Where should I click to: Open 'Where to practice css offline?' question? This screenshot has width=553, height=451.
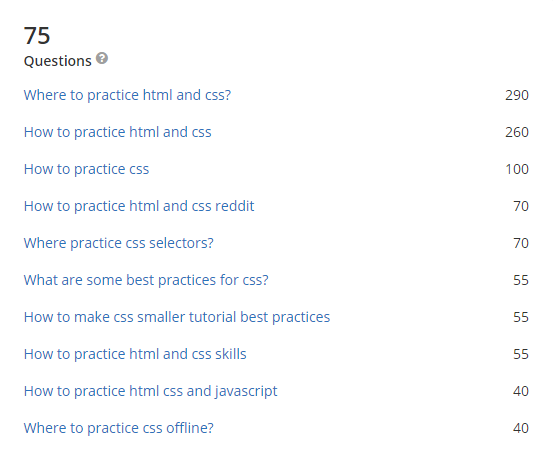tap(118, 428)
